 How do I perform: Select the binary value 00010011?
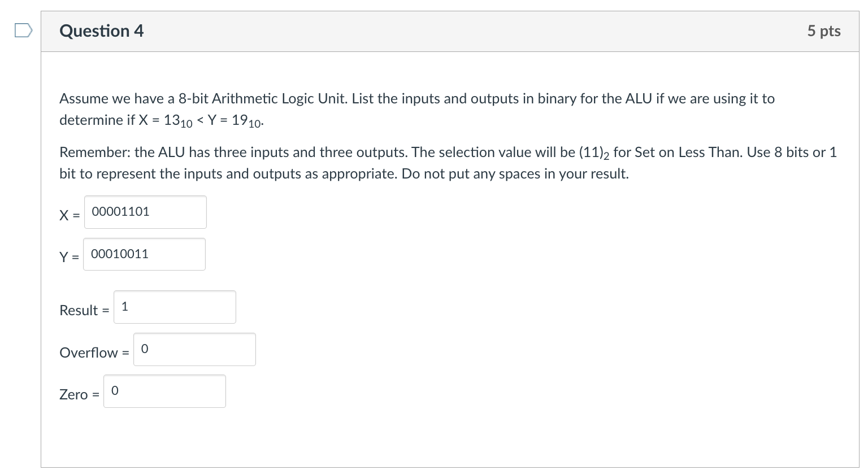tap(119, 254)
